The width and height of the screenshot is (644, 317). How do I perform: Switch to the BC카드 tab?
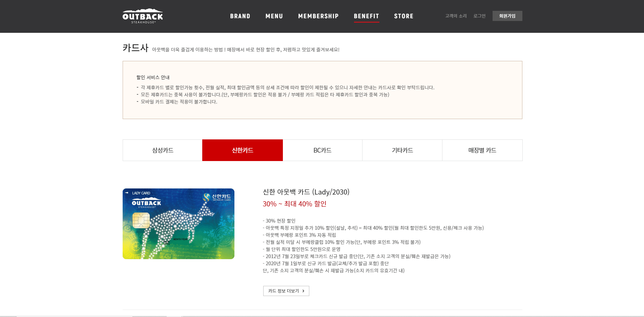[323, 150]
